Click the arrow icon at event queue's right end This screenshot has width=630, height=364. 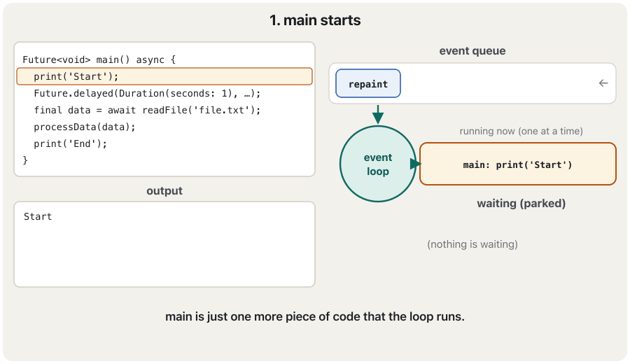click(x=603, y=83)
